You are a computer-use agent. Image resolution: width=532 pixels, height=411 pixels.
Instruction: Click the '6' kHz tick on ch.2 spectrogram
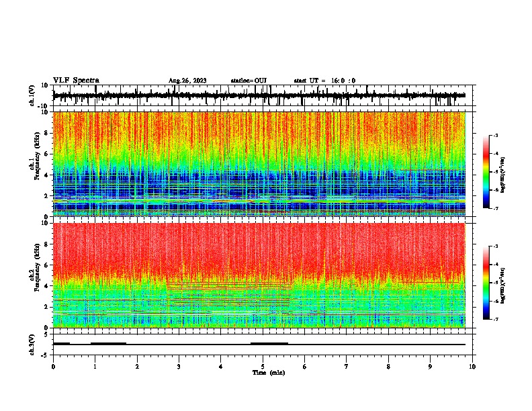pos(47,265)
